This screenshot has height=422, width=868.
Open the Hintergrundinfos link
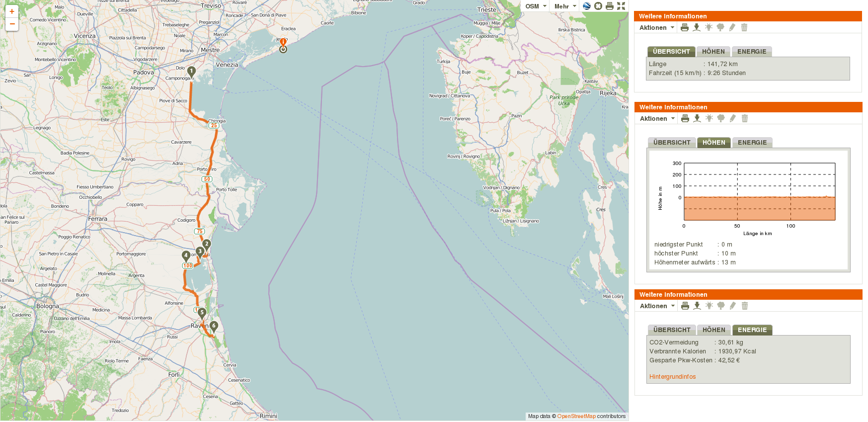coord(673,377)
